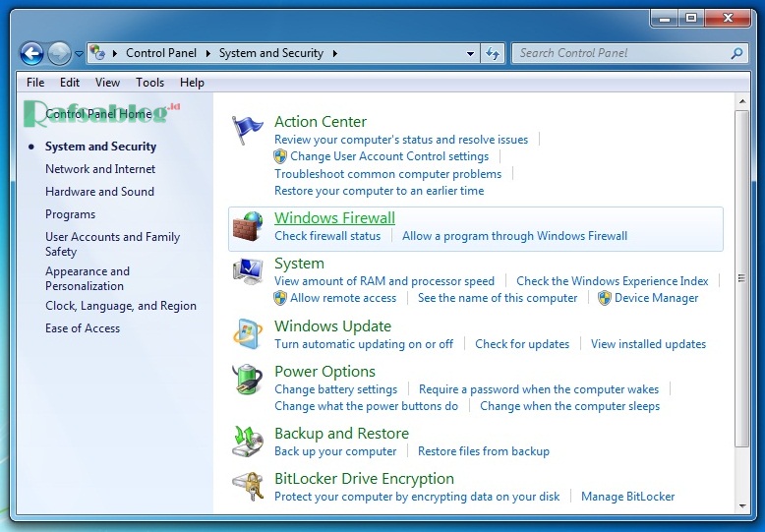The height and width of the screenshot is (532, 765).
Task: Click the refresh icon beside address bar
Action: pos(493,53)
